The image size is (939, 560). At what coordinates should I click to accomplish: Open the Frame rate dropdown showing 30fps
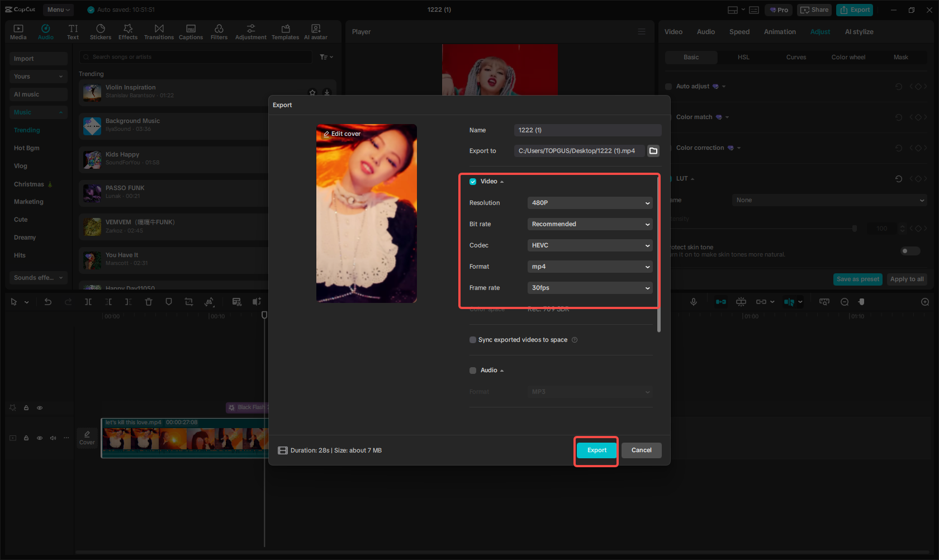590,287
